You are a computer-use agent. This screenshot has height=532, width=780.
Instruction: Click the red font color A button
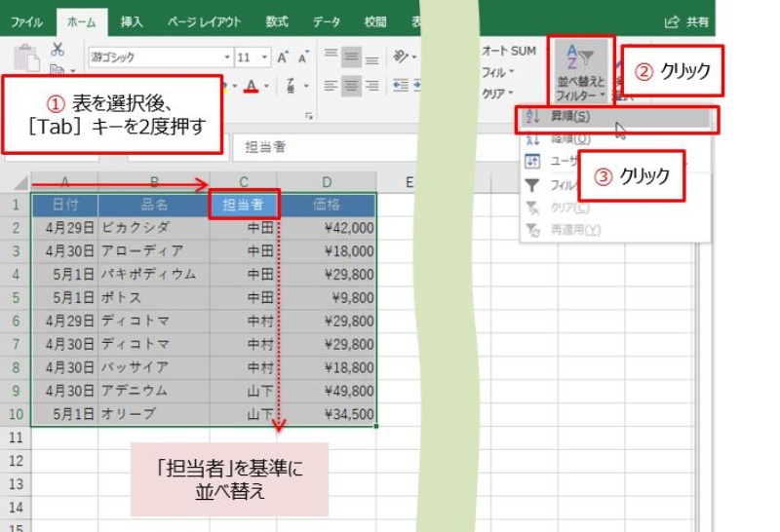coord(251,87)
